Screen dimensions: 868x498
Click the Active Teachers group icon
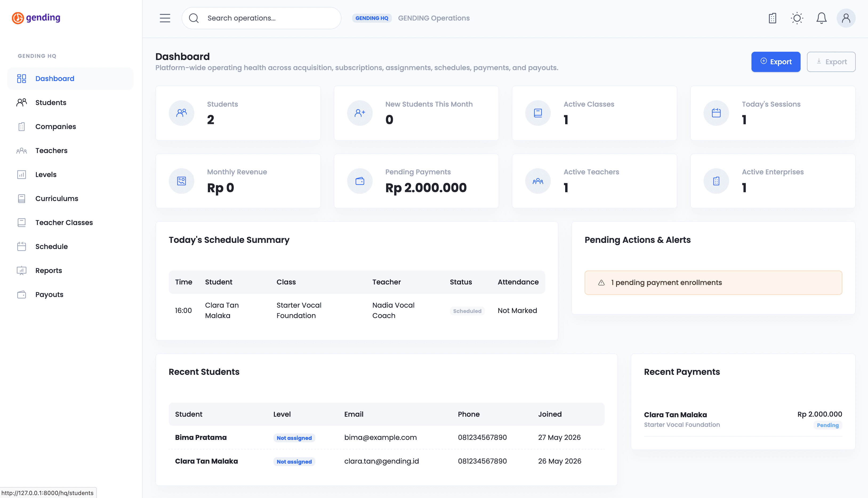pos(538,181)
